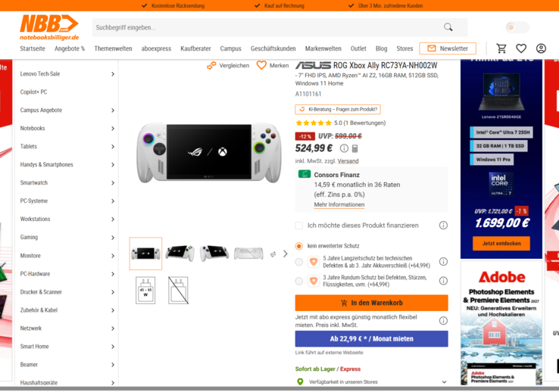Click the no-charger-included icon
This screenshot has height=392, width=559.
click(x=178, y=290)
